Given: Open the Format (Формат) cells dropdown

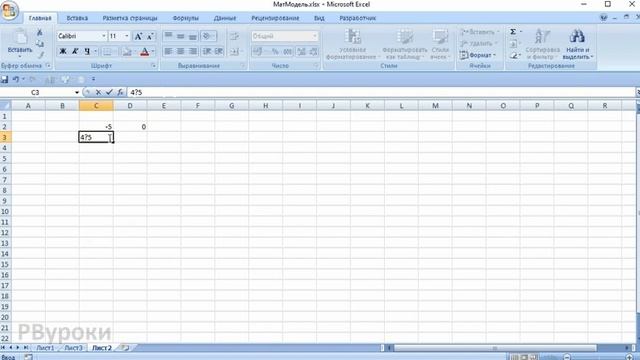Looking at the screenshot, I should (x=478, y=55).
